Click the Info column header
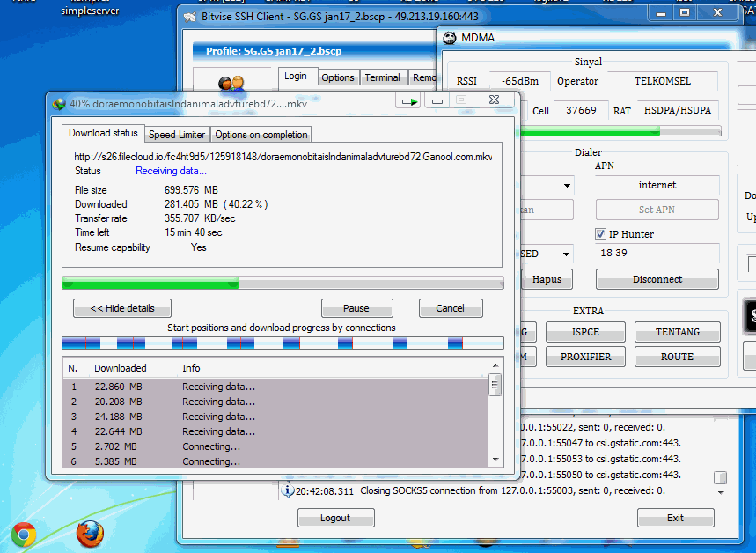This screenshot has height=553, width=756. click(191, 368)
